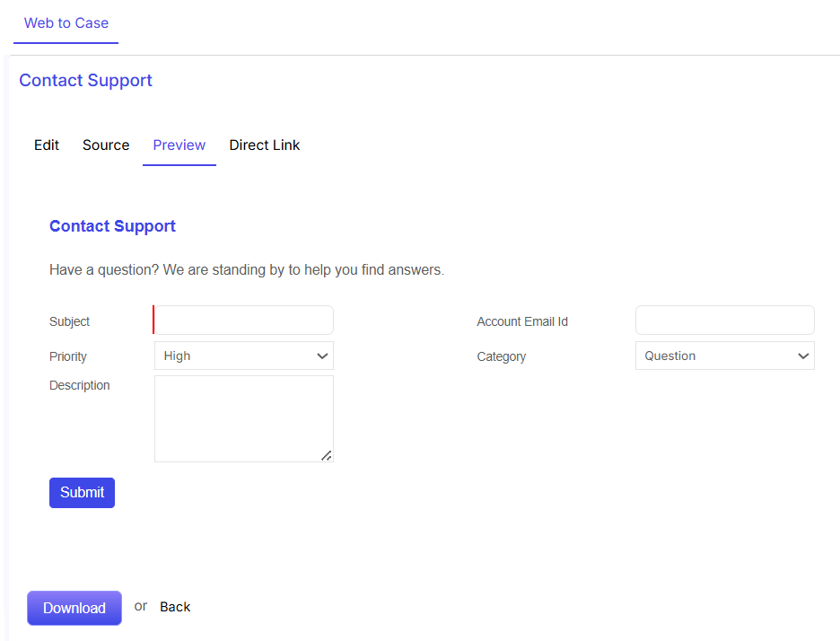This screenshot has width=840, height=641.
Task: Click the Category field label
Action: pos(502,357)
